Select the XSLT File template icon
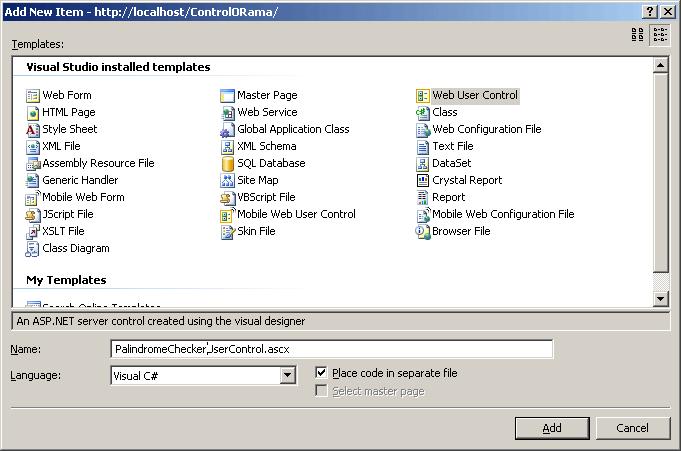Viewport: 681px width, 451px height. point(33,232)
